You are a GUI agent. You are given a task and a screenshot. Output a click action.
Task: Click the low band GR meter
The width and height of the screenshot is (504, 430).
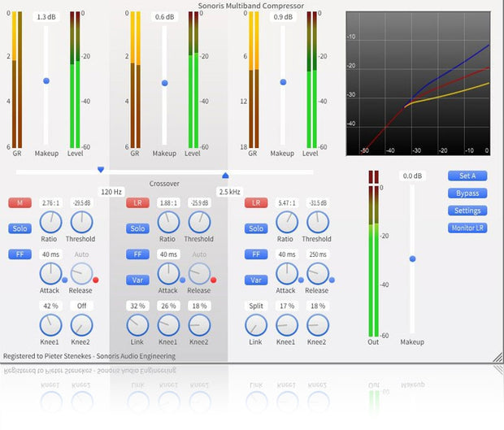[17, 80]
